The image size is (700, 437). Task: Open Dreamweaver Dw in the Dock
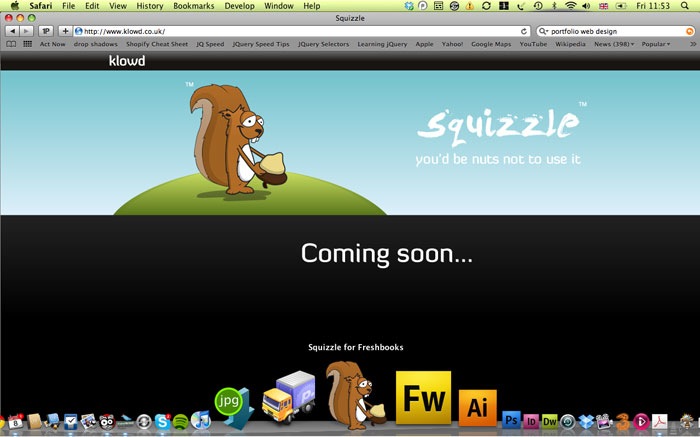550,421
